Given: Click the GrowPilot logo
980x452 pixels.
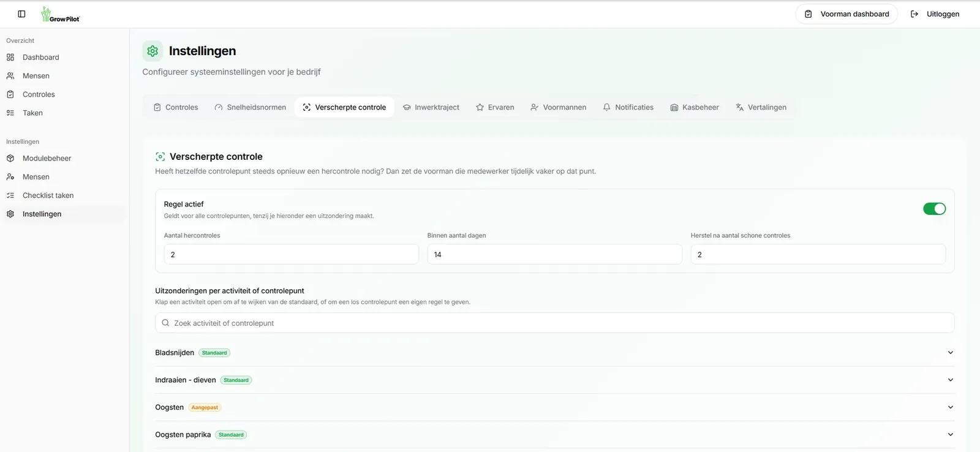Looking at the screenshot, I should coord(60,15).
